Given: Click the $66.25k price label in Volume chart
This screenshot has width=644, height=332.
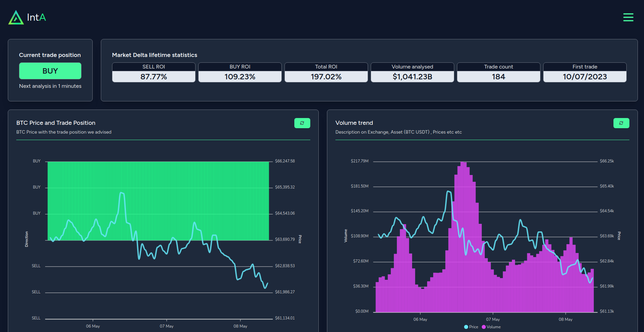Looking at the screenshot, I should point(607,161).
